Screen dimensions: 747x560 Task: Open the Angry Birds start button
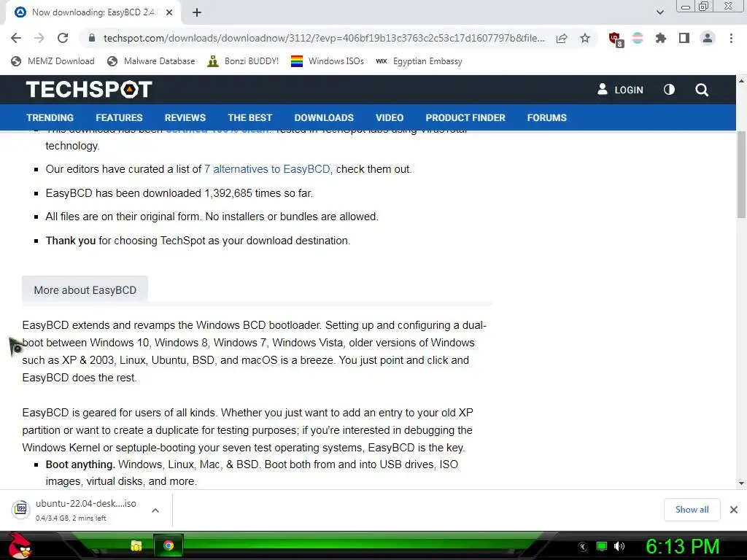click(x=19, y=545)
